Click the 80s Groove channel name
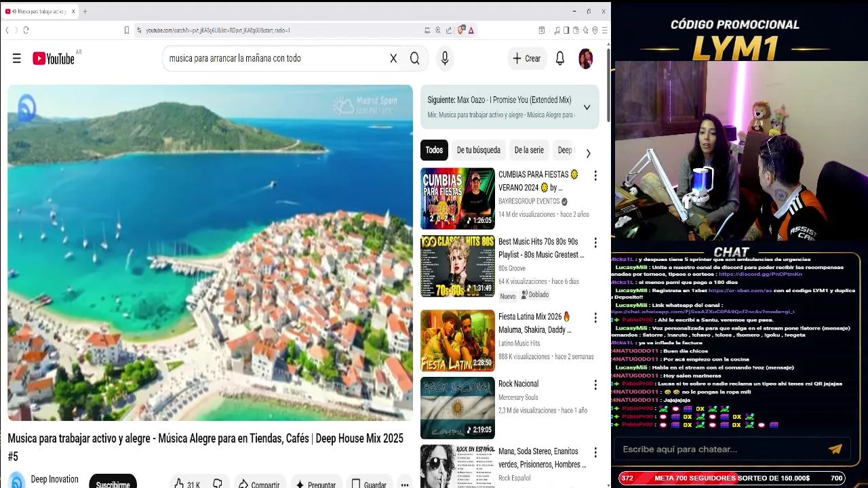This screenshot has width=868, height=488. tap(512, 268)
